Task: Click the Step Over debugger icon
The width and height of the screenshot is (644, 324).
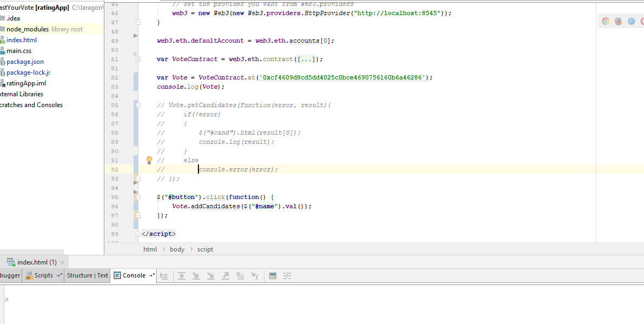Action: pos(182,276)
